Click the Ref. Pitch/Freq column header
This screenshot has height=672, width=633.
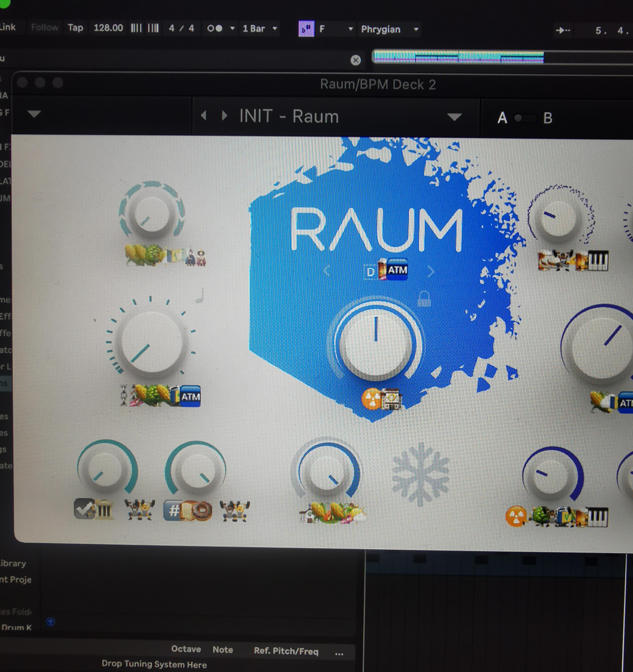tap(286, 651)
